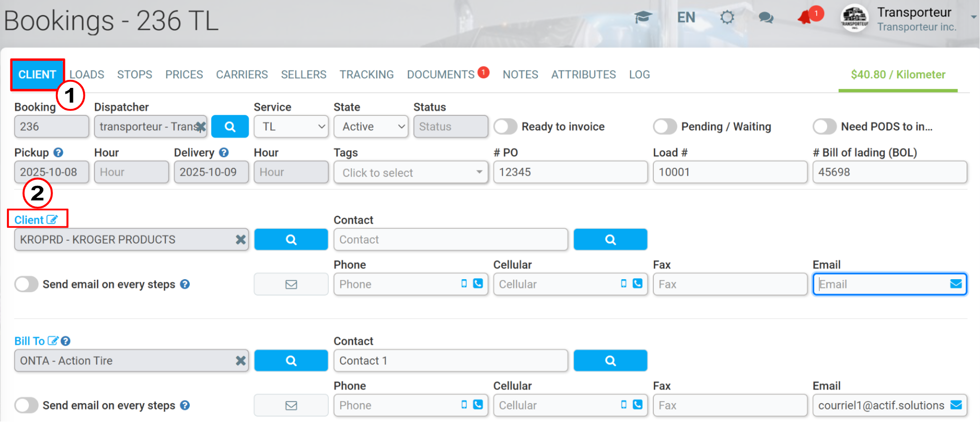Toggle Ready to invoice switch
The image size is (980, 425).
point(505,126)
